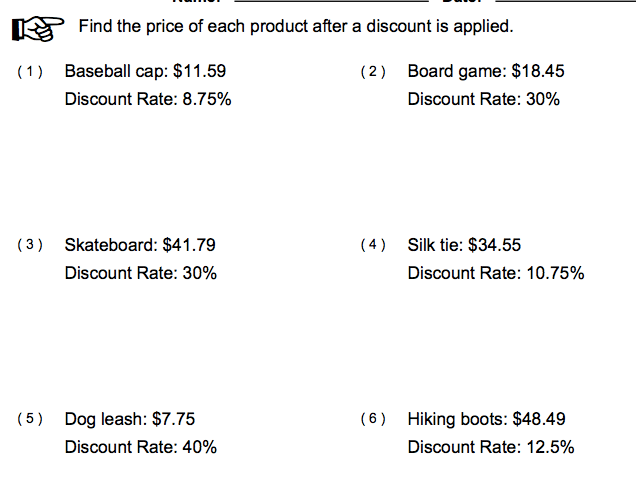Select question number (5) marker
The width and height of the screenshot is (636, 493).
click(x=32, y=419)
